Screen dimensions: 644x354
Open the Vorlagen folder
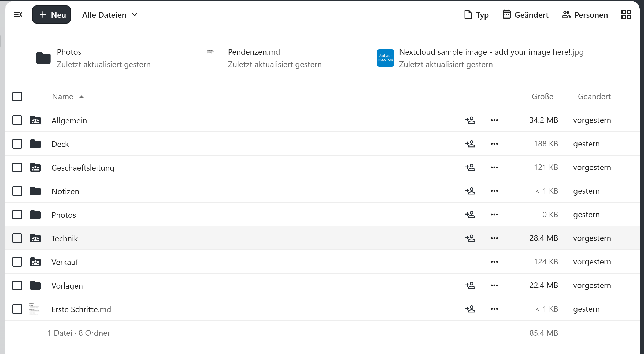point(67,286)
